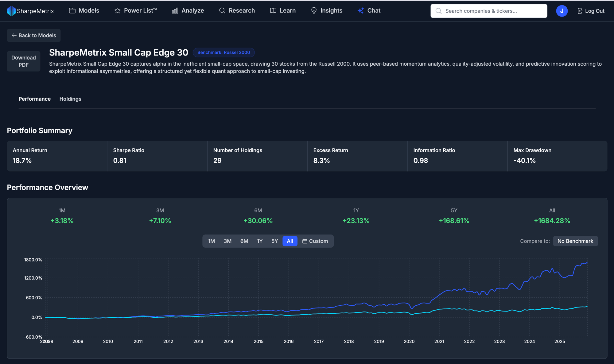Select the All time range toggle
Screen dimensions: 614x364
click(290, 241)
